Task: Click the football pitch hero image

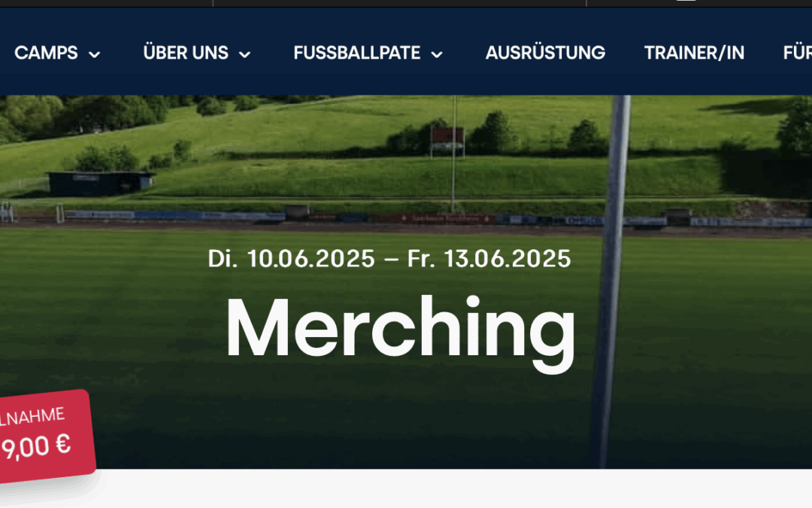Action: click(x=406, y=282)
